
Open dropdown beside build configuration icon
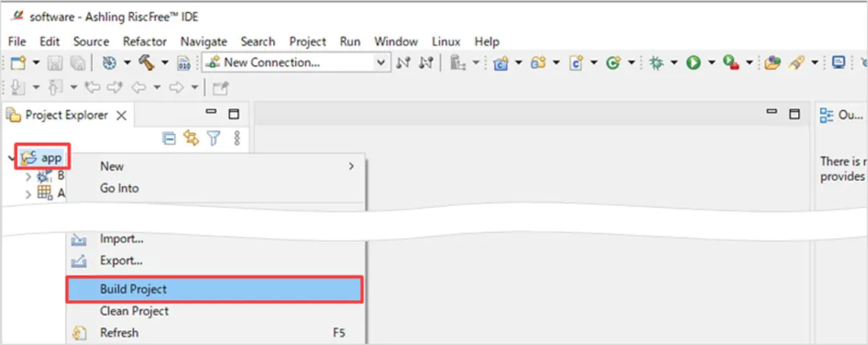coord(127,64)
